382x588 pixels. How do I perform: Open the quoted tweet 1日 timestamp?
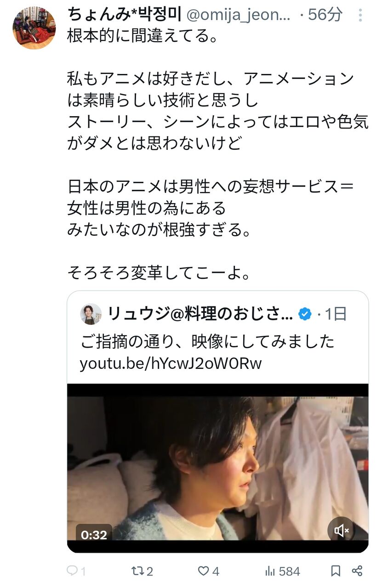click(x=336, y=314)
